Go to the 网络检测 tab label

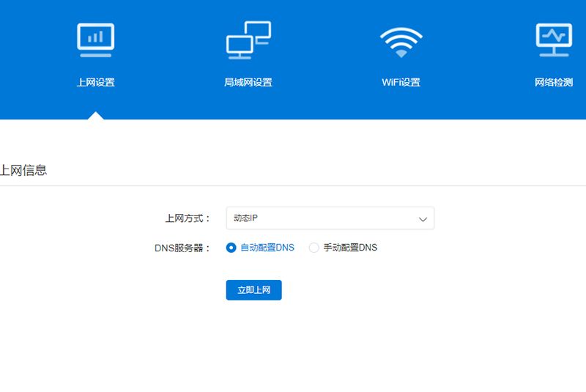(554, 82)
